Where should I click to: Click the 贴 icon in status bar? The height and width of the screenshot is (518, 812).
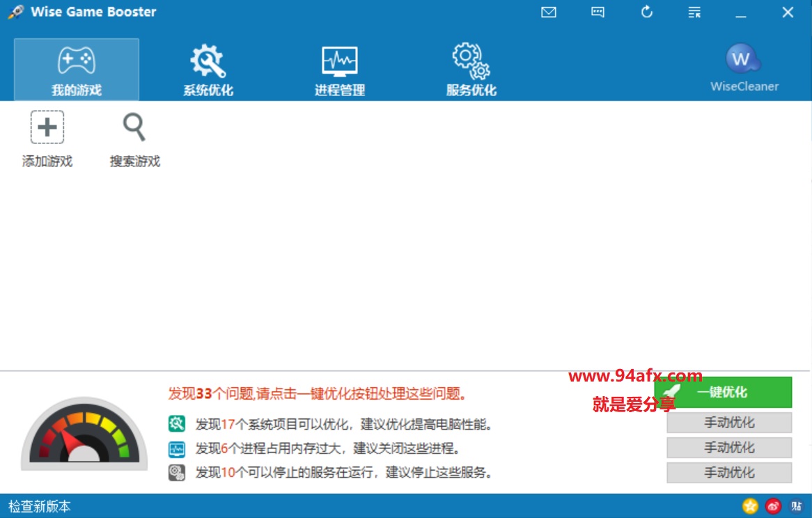[797, 505]
